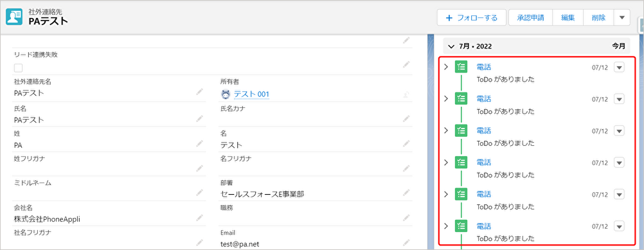This screenshot has height=250, width=644.
Task: Open the first 電話 task link
Action: pyautogui.click(x=483, y=67)
